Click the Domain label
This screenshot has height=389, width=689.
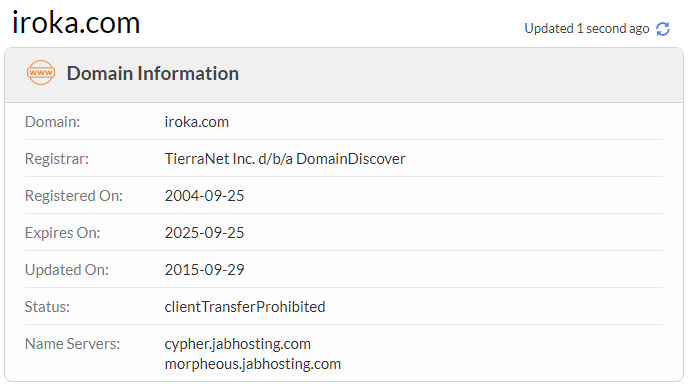[52, 122]
